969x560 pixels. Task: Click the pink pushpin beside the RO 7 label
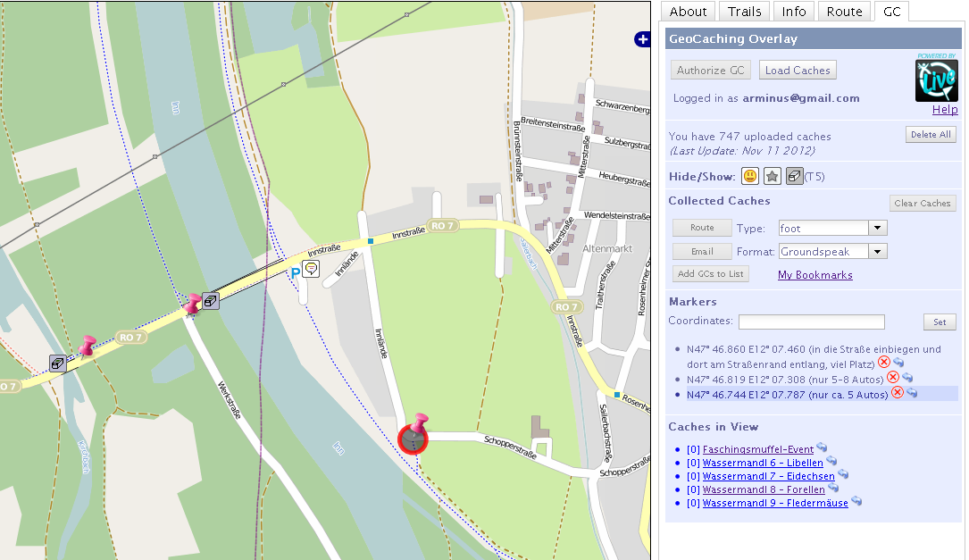point(88,347)
